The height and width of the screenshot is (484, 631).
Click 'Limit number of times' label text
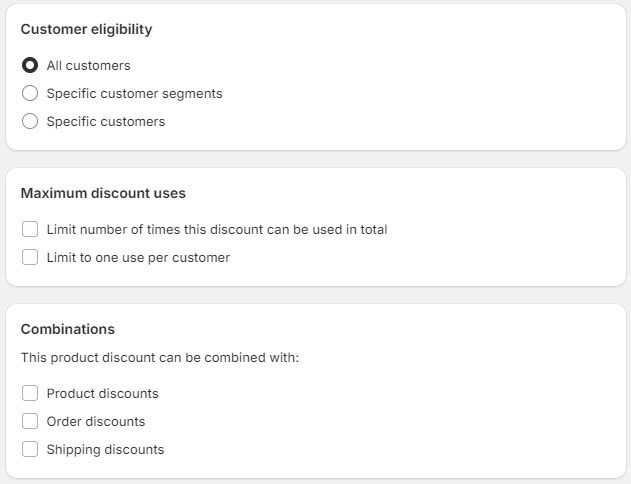click(x=217, y=230)
